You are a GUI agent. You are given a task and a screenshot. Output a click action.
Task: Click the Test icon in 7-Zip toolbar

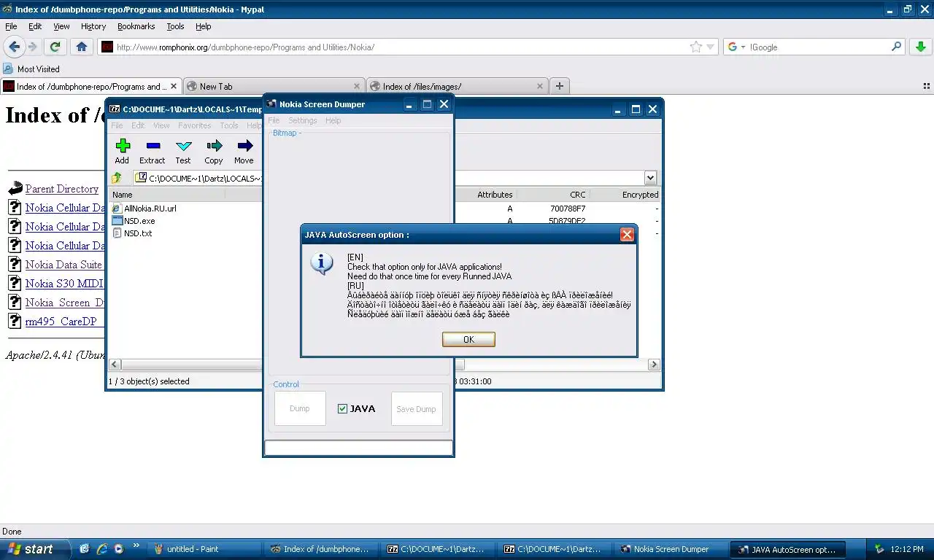click(183, 152)
